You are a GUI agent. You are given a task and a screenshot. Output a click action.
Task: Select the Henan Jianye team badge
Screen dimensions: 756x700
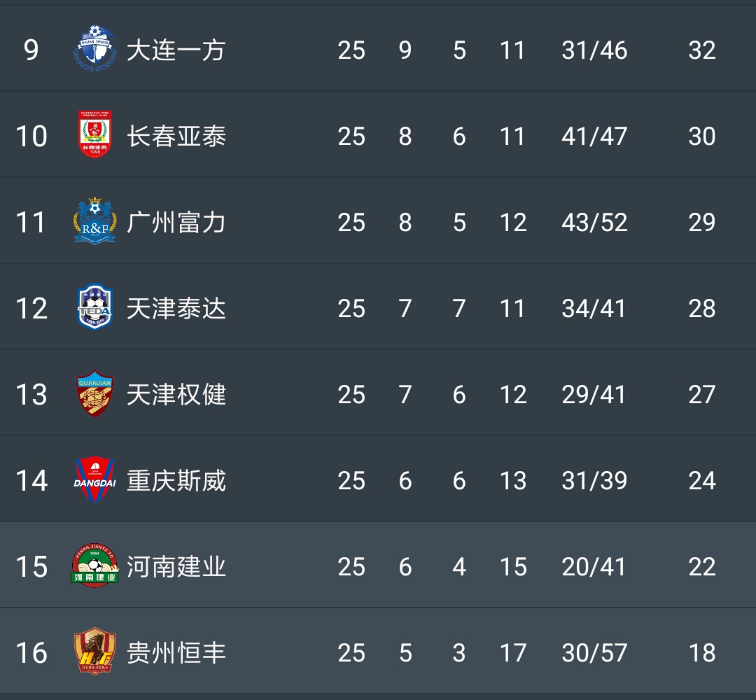(x=94, y=566)
